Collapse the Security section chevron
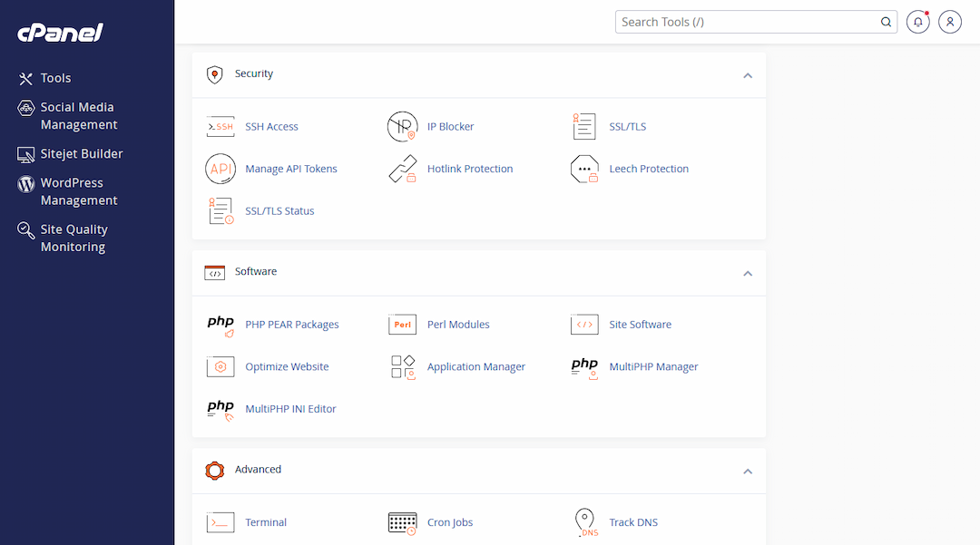 click(748, 75)
